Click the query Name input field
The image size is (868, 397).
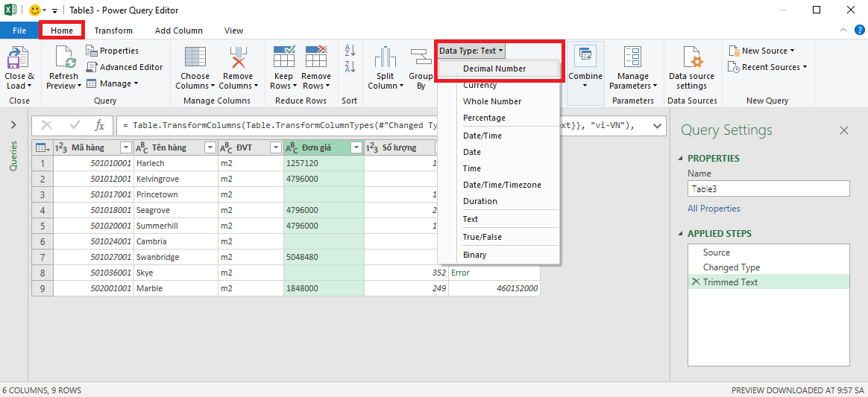(x=768, y=189)
